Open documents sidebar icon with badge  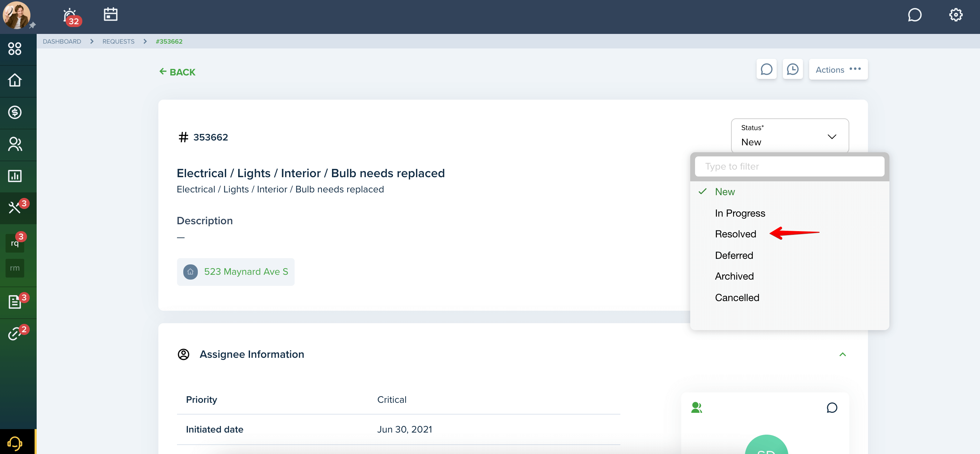[15, 301]
